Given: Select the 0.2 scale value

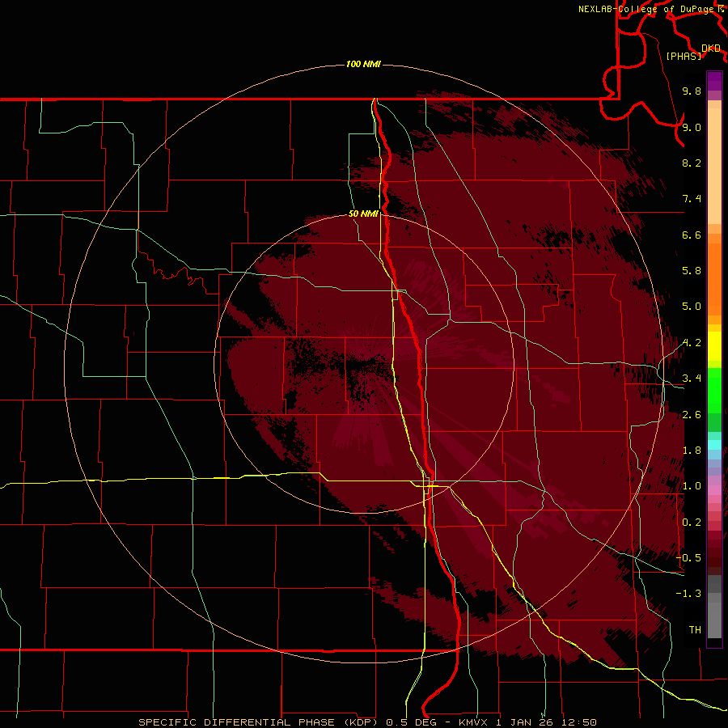Looking at the screenshot, I should (692, 523).
